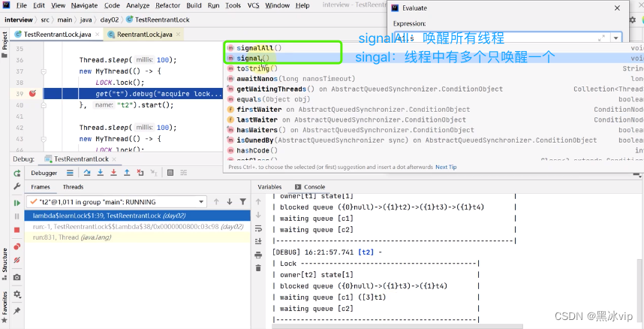644x329 pixels.
Task: Resume program with the green play icon
Action: coord(17,203)
